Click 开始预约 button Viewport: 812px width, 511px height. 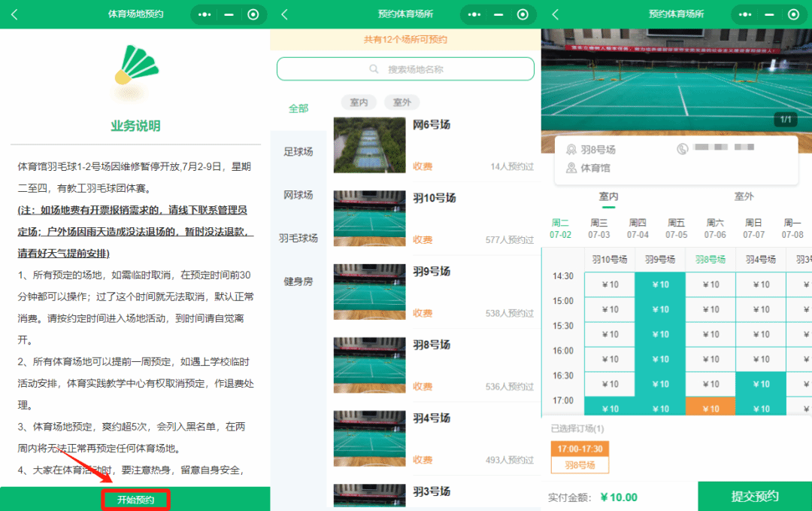[135, 500]
